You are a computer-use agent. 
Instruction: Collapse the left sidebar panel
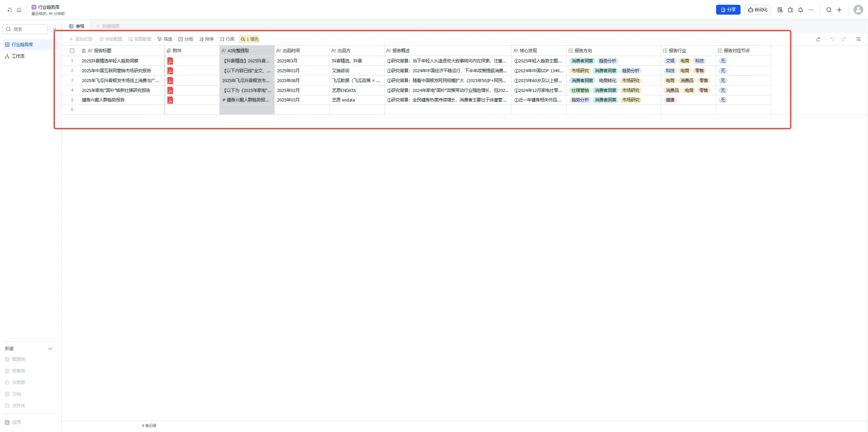[55, 29]
